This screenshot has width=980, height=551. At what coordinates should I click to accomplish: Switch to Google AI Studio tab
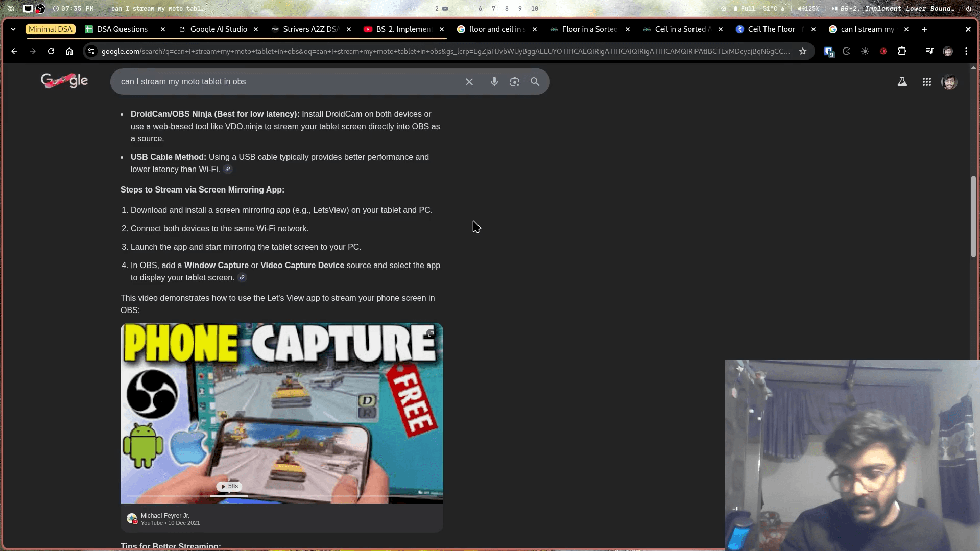[218, 29]
